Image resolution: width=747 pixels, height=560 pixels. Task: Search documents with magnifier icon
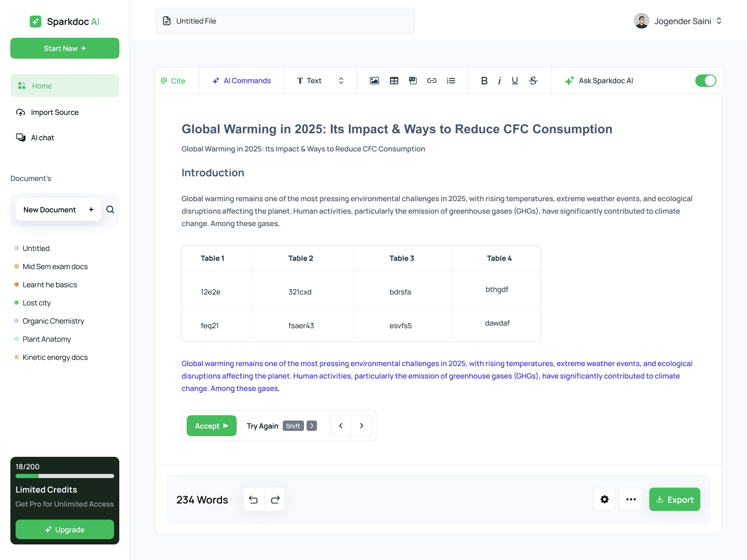(110, 210)
